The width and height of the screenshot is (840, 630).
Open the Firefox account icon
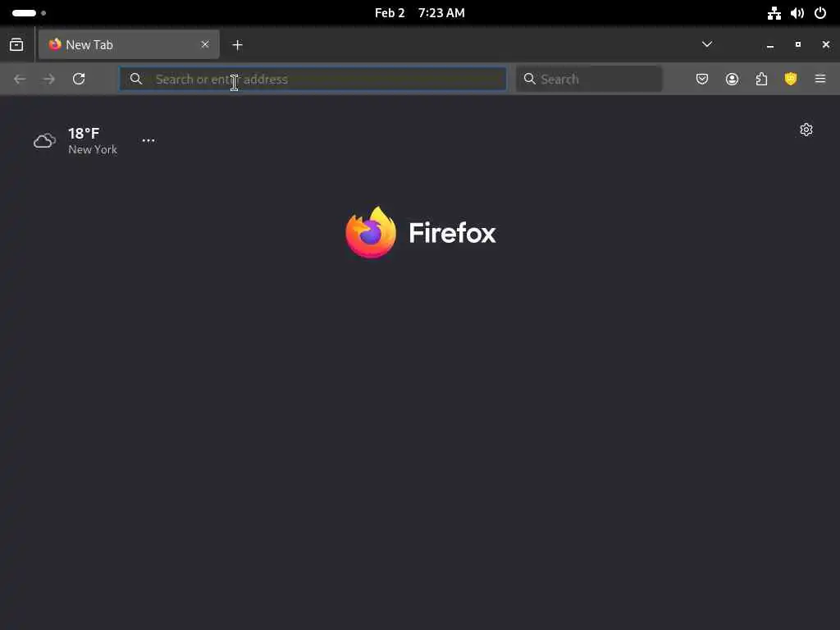[x=733, y=80]
